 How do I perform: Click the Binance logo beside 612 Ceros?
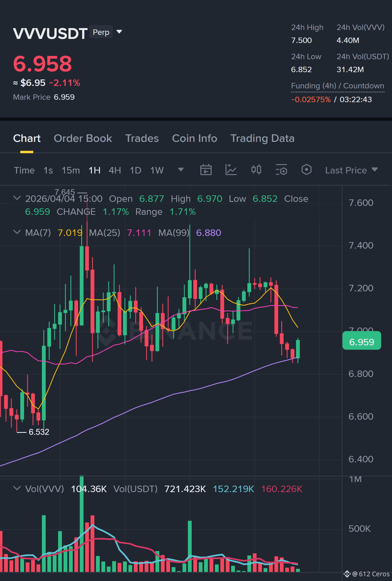click(x=347, y=574)
